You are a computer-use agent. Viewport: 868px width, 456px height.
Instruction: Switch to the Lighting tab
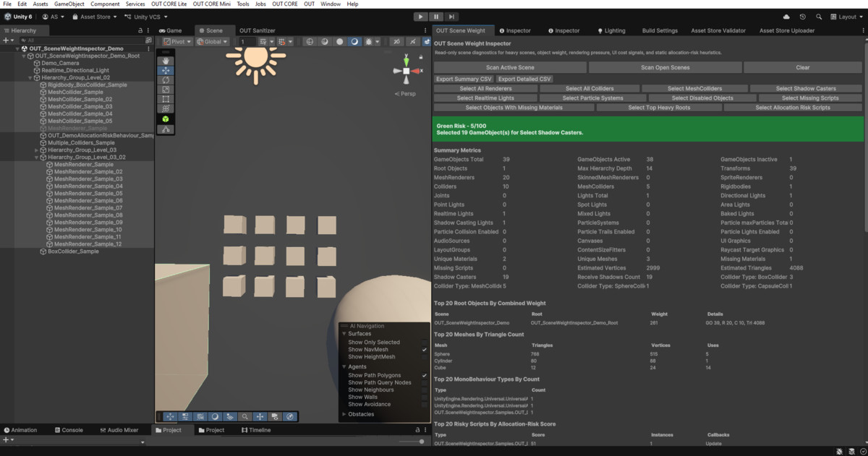pyautogui.click(x=612, y=30)
